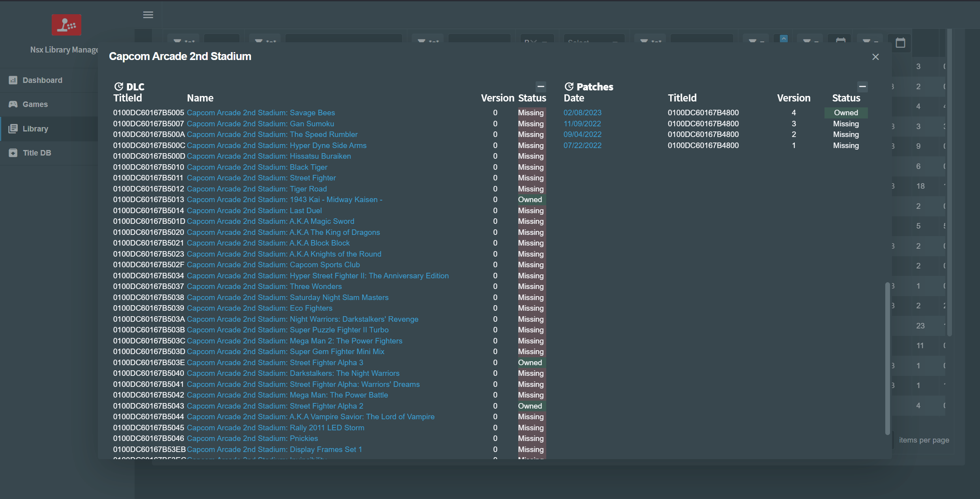Open the Street Fighter Alpha 2 link
Viewport: 980px width, 499px height.
[275, 406]
